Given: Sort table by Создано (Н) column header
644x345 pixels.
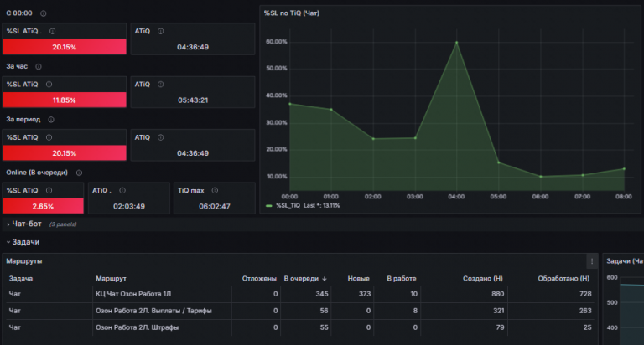Looking at the screenshot, I should [483, 279].
